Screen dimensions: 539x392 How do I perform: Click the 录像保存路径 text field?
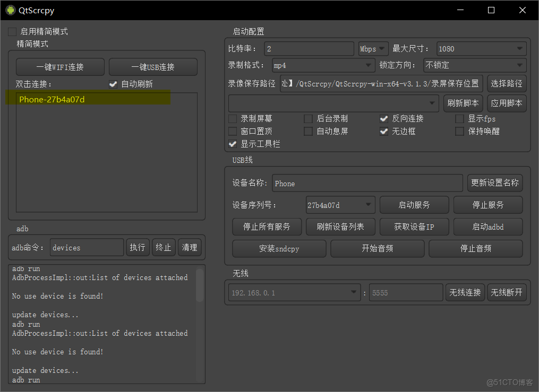pos(382,83)
